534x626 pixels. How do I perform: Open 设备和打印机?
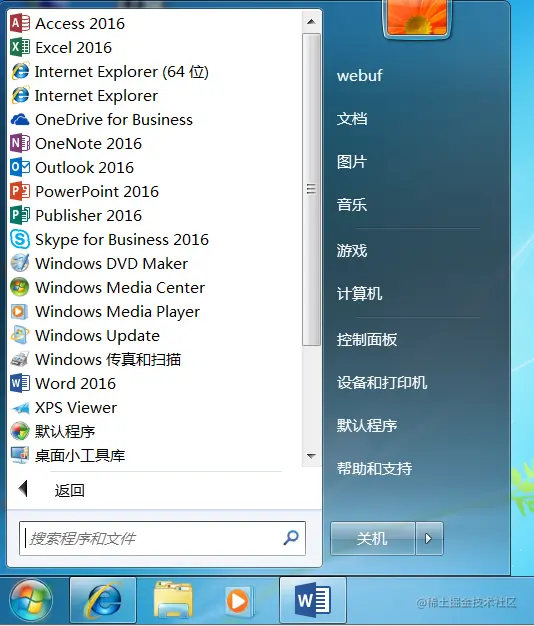coord(382,382)
